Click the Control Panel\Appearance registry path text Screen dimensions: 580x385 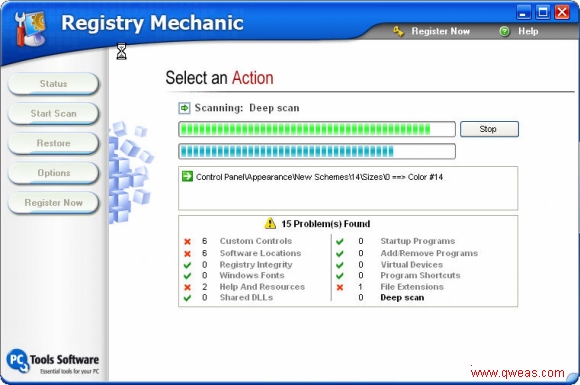(319, 177)
